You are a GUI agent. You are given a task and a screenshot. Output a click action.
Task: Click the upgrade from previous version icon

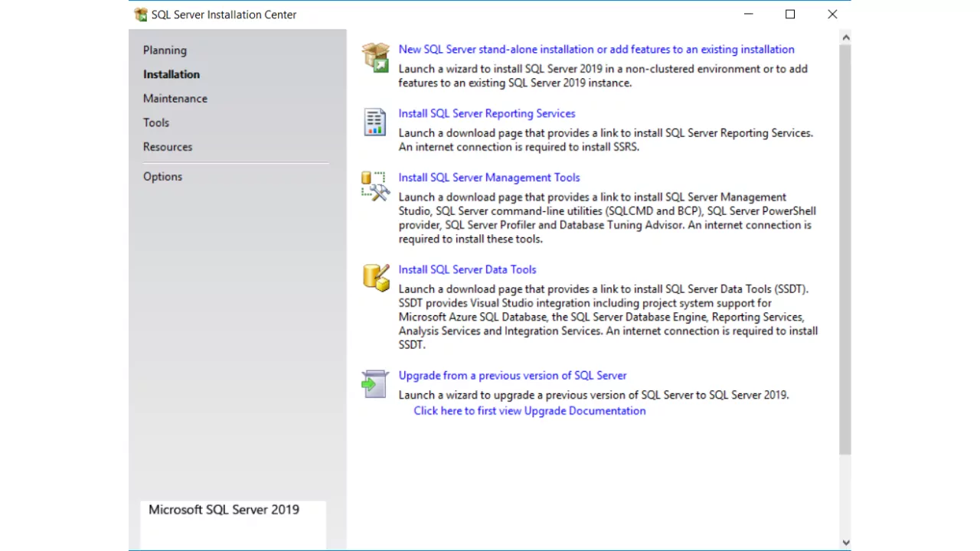[375, 383]
